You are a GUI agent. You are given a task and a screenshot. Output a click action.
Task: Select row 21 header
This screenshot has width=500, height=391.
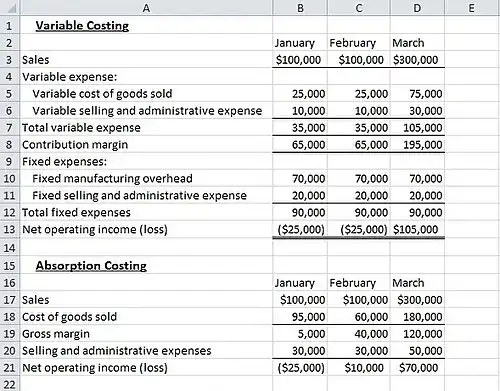click(9, 368)
